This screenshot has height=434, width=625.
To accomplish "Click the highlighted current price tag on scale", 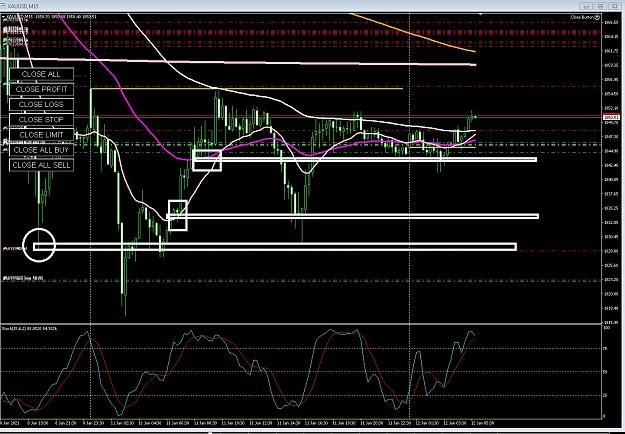I will click(611, 118).
